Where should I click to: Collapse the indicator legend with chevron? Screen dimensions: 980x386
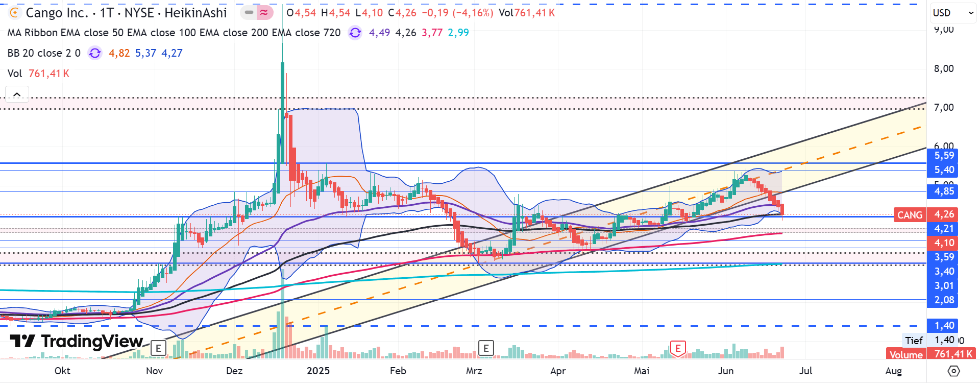(17, 94)
